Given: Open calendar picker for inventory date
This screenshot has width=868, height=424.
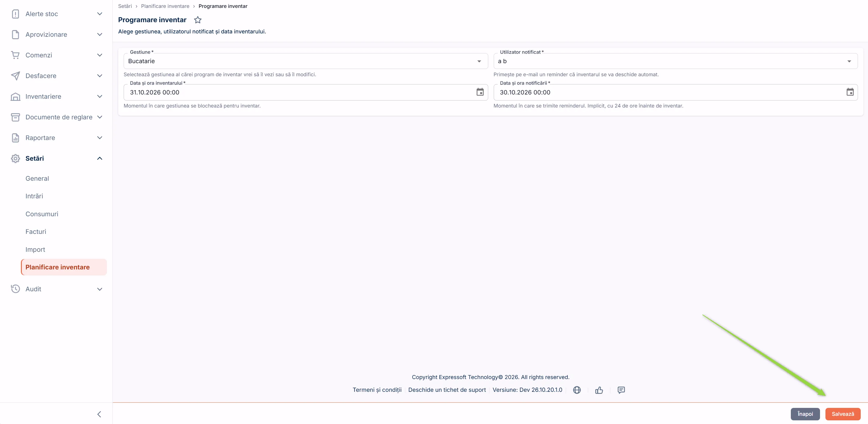Looking at the screenshot, I should [x=480, y=92].
